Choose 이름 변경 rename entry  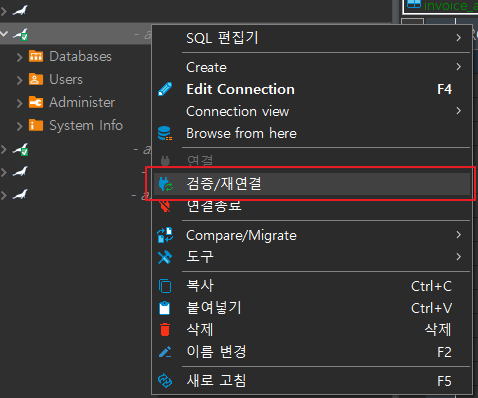pos(312,352)
